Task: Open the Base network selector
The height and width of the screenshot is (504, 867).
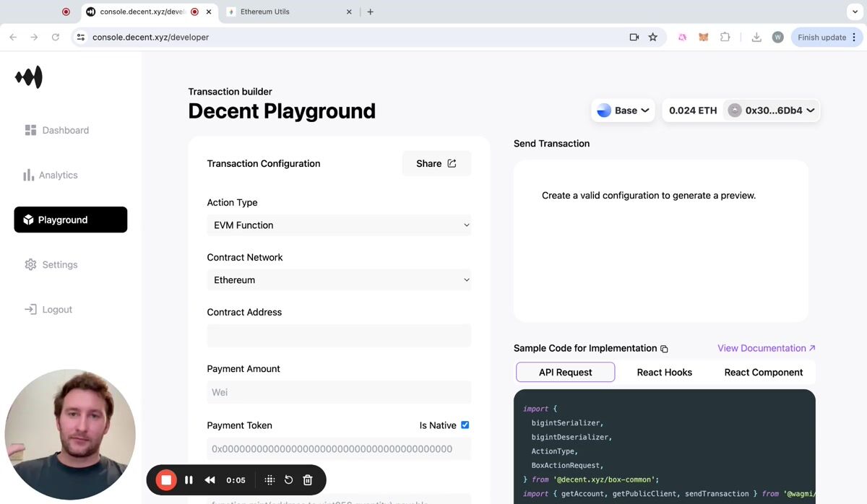Action: pyautogui.click(x=623, y=110)
